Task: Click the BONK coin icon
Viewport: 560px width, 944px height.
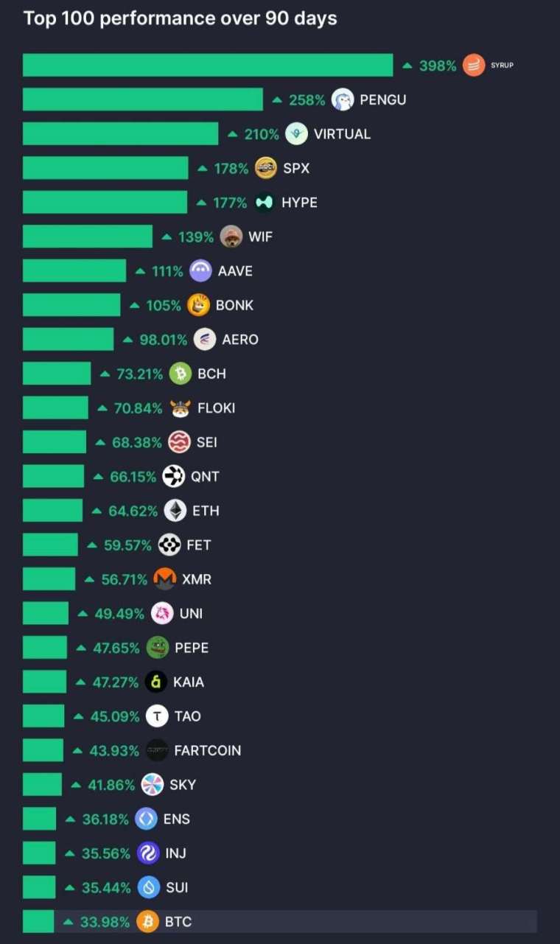Action: point(199,305)
